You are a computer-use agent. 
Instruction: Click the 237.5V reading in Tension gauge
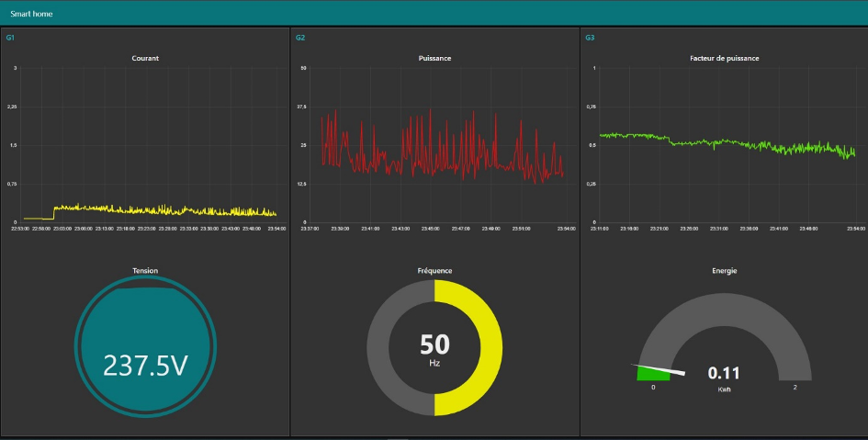145,366
